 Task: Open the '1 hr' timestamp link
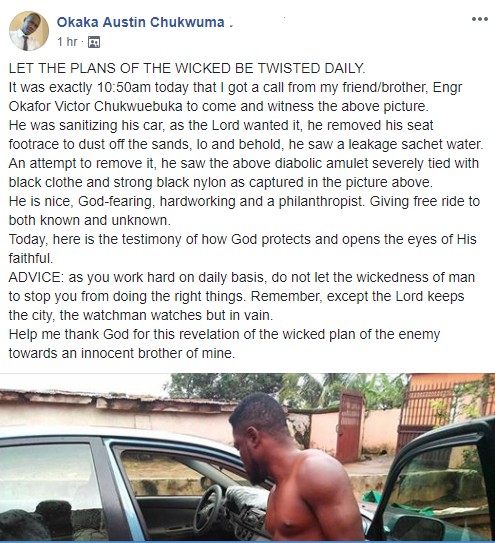[x=67, y=42]
